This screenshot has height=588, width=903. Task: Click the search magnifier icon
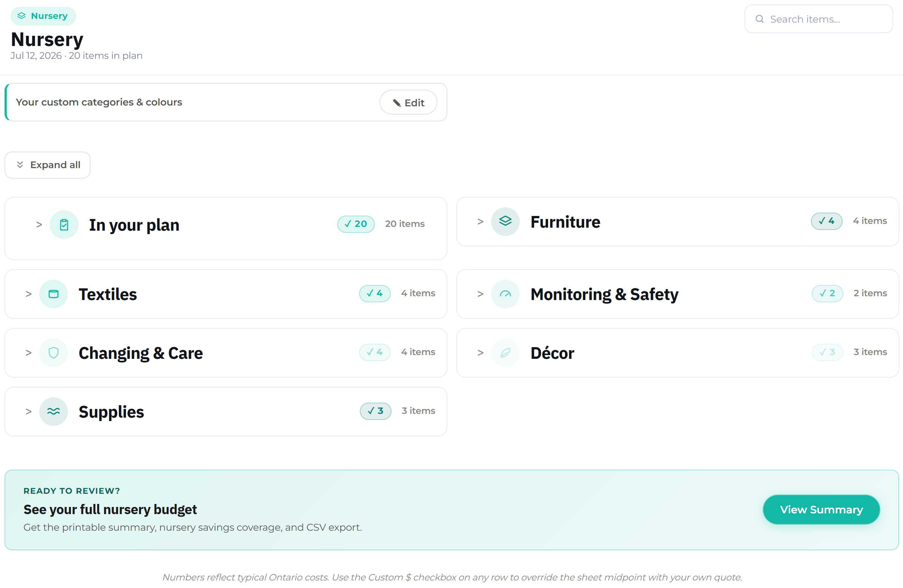[x=760, y=19]
